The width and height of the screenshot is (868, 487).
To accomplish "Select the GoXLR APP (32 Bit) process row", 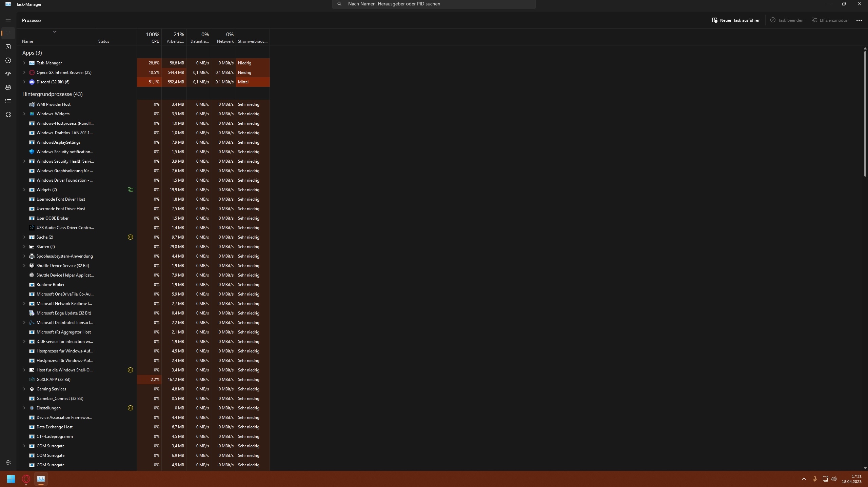I will pos(54,380).
